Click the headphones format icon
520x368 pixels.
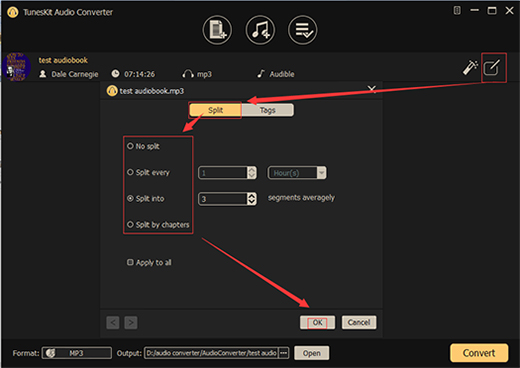[188, 74]
